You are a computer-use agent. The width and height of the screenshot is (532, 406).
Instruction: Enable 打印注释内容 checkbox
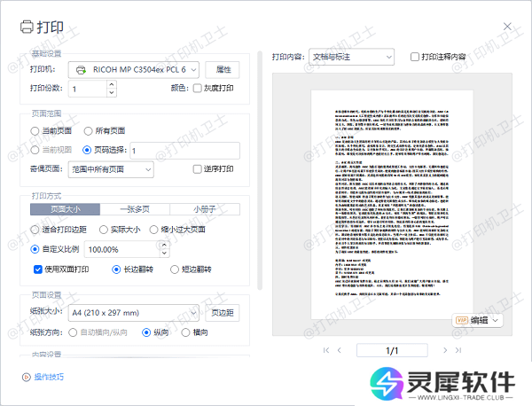tap(415, 57)
